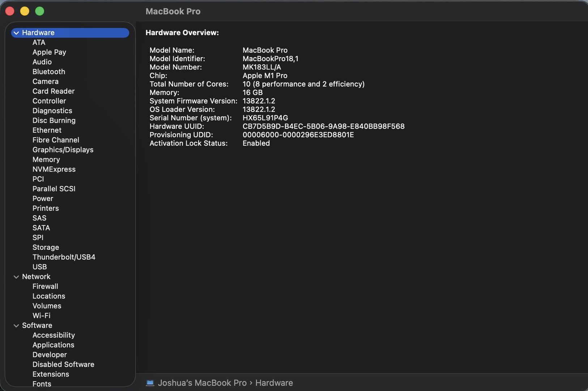Click the yellow minimize window button
Image resolution: width=588 pixels, height=391 pixels.
coord(25,11)
